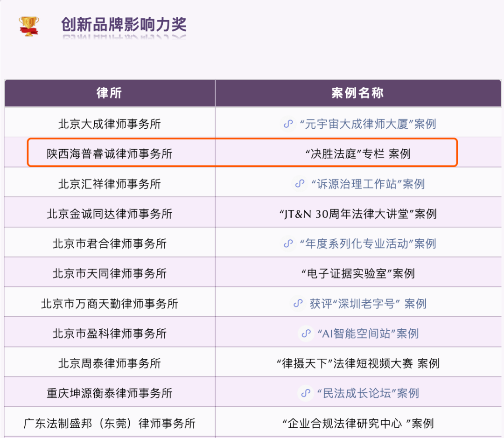
Task: Click link icon beside 元宇宙大成律师大厦 case
Action: pyautogui.click(x=288, y=124)
